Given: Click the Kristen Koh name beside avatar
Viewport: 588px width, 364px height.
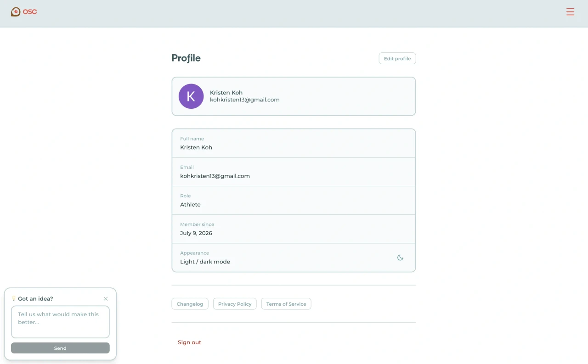Looking at the screenshot, I should [x=226, y=93].
